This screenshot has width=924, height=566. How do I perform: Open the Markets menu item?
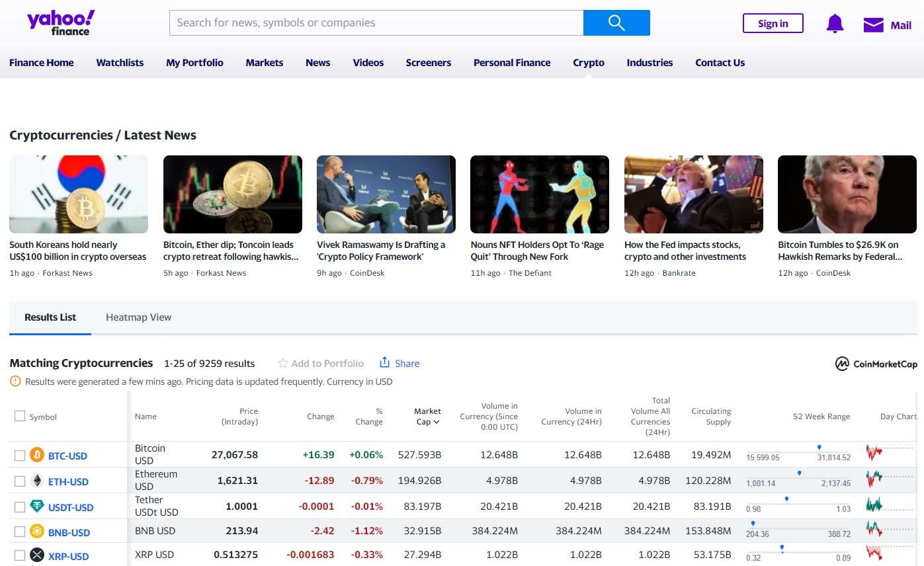click(265, 63)
